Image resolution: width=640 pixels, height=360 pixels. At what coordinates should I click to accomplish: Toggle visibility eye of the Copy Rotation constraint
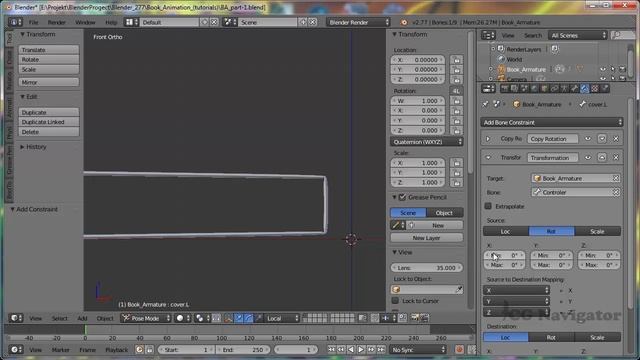point(588,139)
